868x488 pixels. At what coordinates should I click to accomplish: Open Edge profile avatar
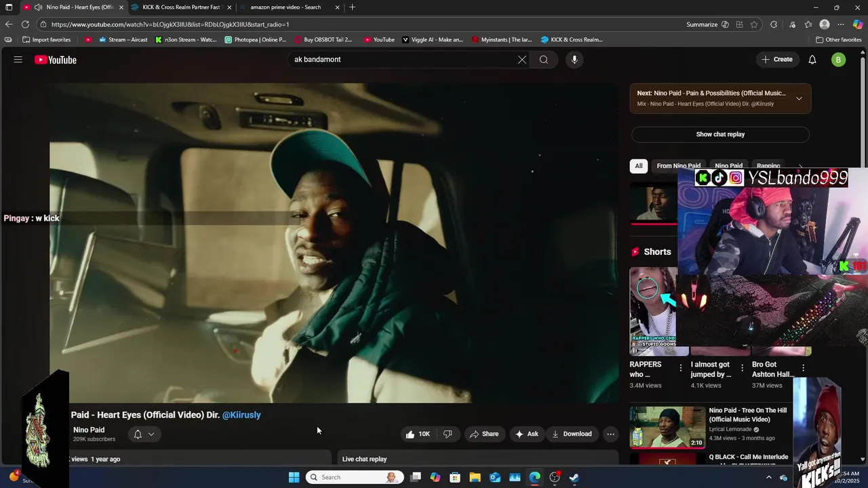825,24
